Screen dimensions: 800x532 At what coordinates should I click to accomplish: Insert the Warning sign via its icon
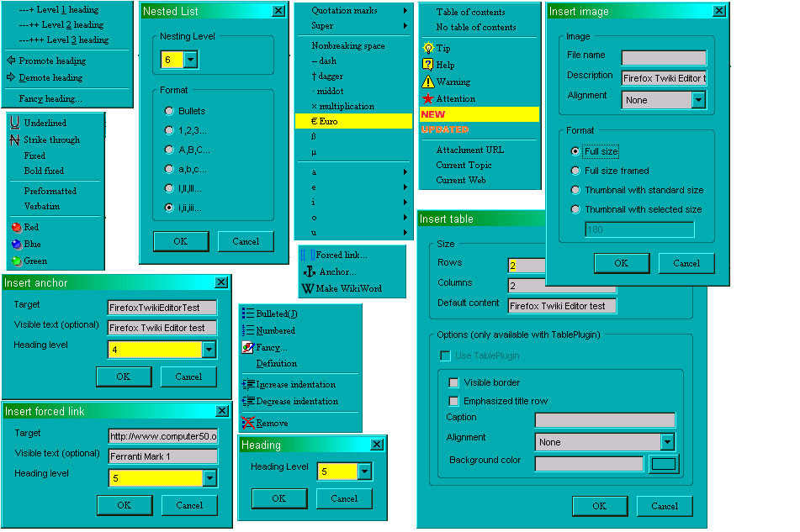tap(430, 82)
